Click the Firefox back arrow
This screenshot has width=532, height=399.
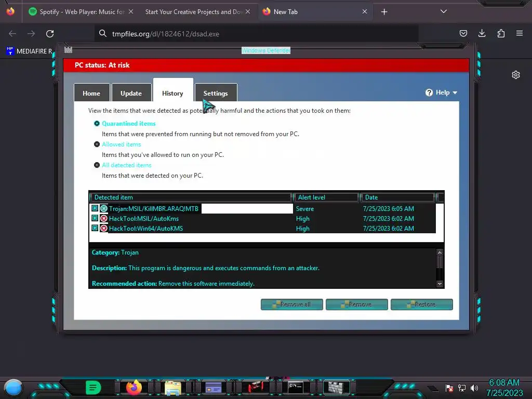click(x=12, y=34)
